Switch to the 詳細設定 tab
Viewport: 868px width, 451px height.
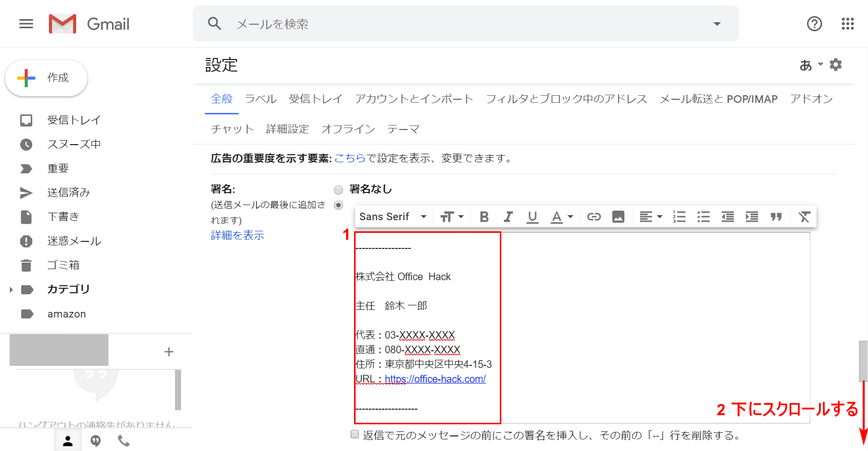[287, 129]
